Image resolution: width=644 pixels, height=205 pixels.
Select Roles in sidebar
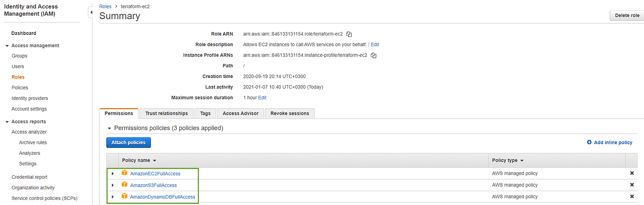[x=18, y=77]
